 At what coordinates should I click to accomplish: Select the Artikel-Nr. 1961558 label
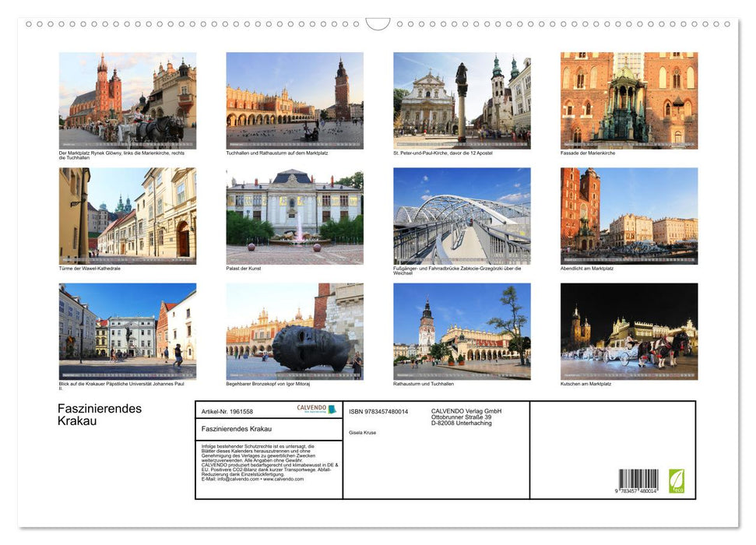click(x=227, y=412)
